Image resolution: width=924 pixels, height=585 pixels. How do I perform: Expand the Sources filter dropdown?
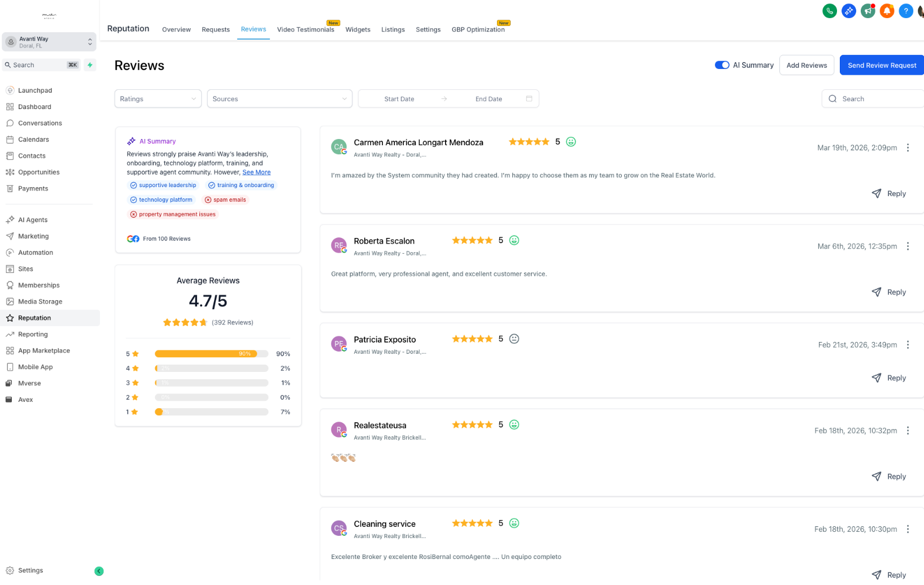coord(280,99)
